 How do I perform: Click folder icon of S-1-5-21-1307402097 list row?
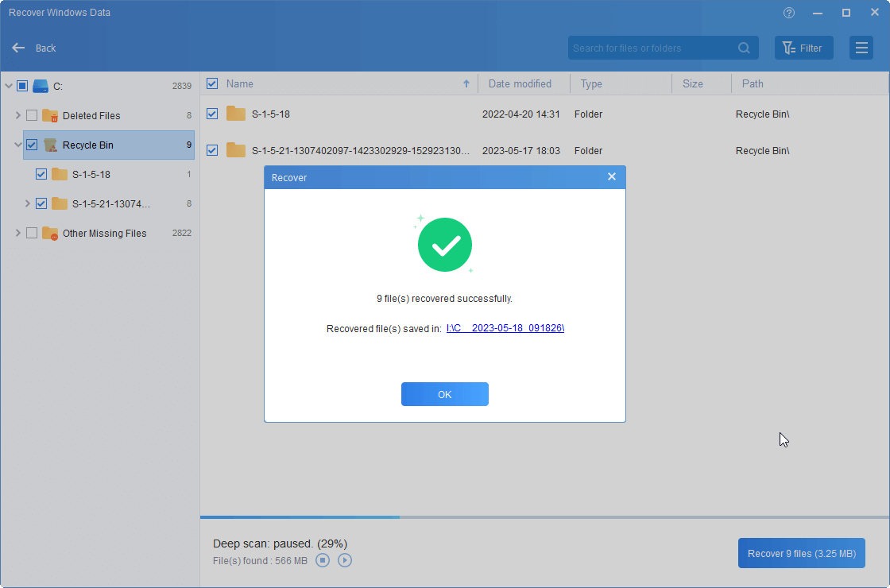click(235, 150)
